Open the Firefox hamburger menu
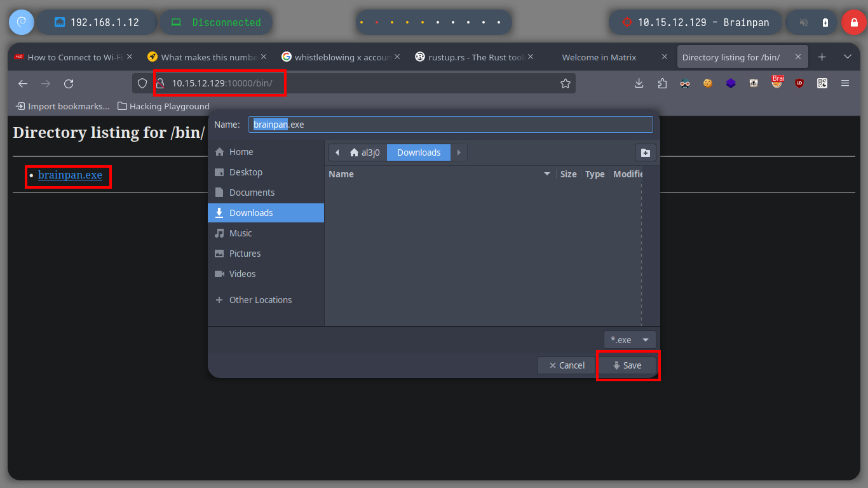Viewport: 868px width, 488px height. click(x=845, y=83)
